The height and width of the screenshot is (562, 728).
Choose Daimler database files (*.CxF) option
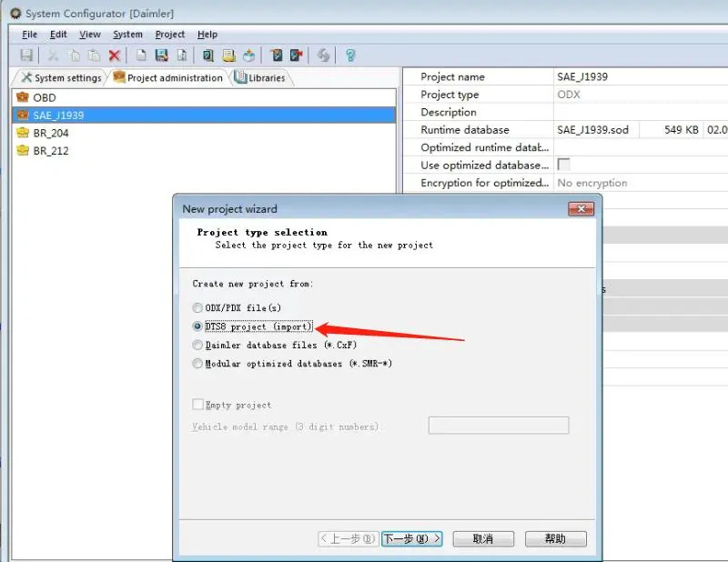pyautogui.click(x=198, y=346)
